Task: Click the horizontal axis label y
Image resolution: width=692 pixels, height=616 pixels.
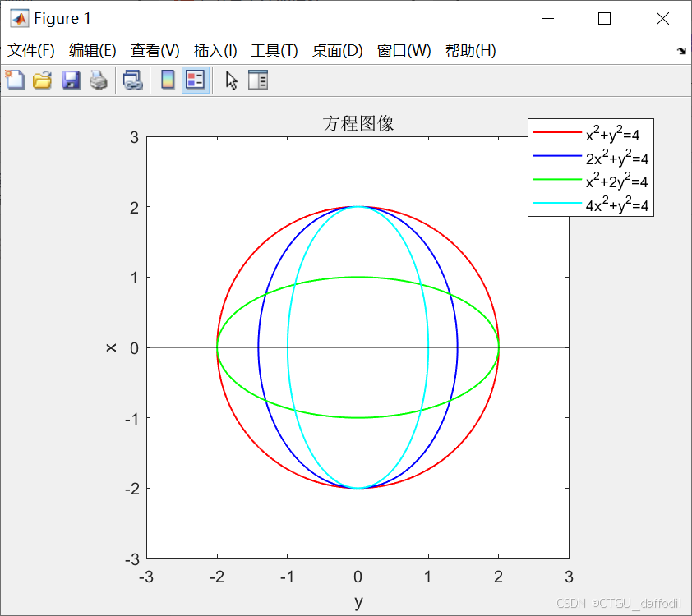Action: click(358, 602)
